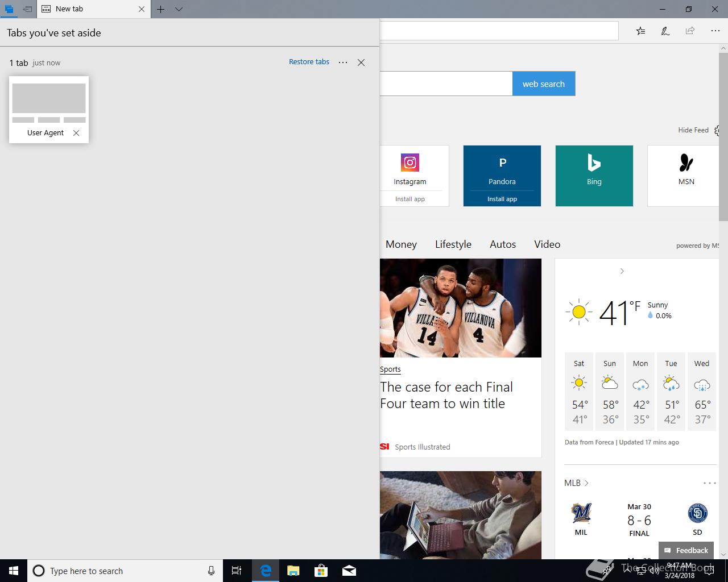Click the San Diego Padres SD logo
This screenshot has width=728, height=582.
pos(697,513)
